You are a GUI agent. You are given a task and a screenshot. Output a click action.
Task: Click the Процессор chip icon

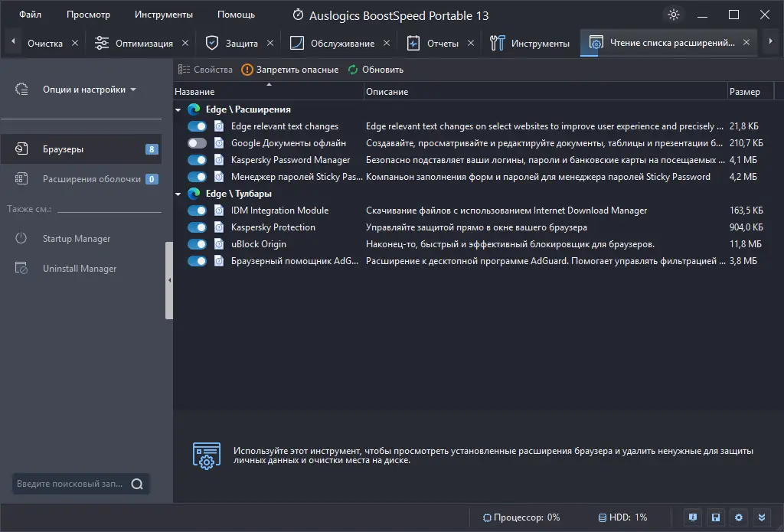487,517
